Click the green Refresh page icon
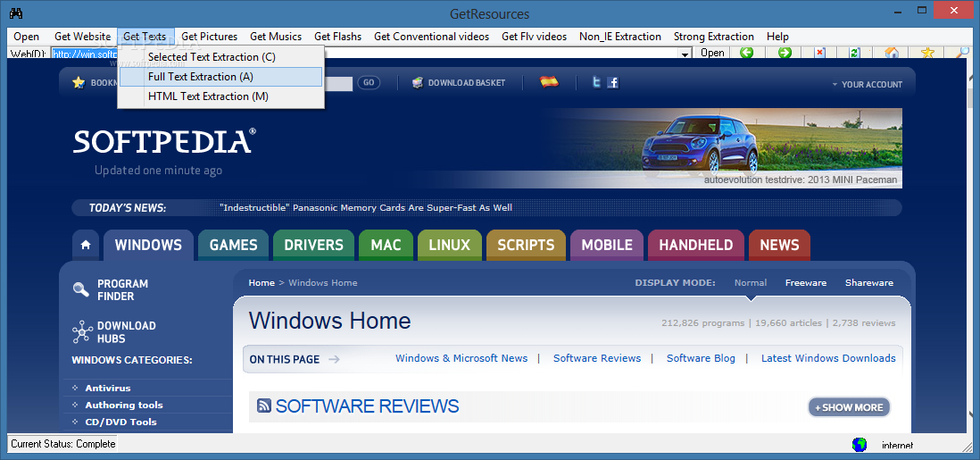The width and height of the screenshot is (980, 460). 854,54
